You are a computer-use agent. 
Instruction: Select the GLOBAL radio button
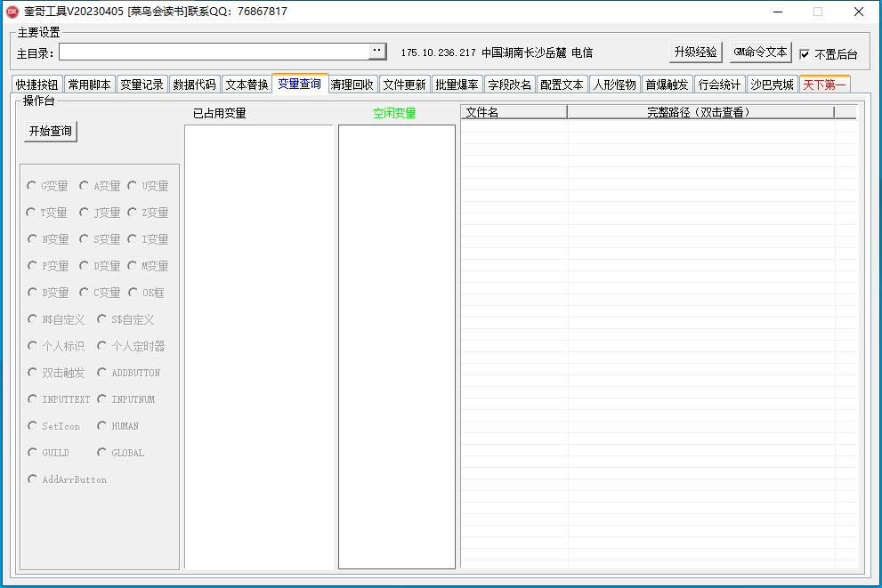point(102,453)
